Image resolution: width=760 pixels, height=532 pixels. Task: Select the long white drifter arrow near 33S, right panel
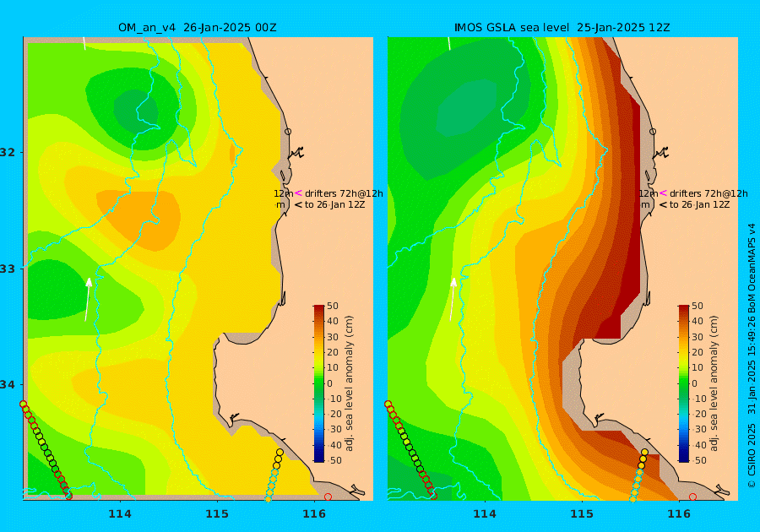pos(453,299)
